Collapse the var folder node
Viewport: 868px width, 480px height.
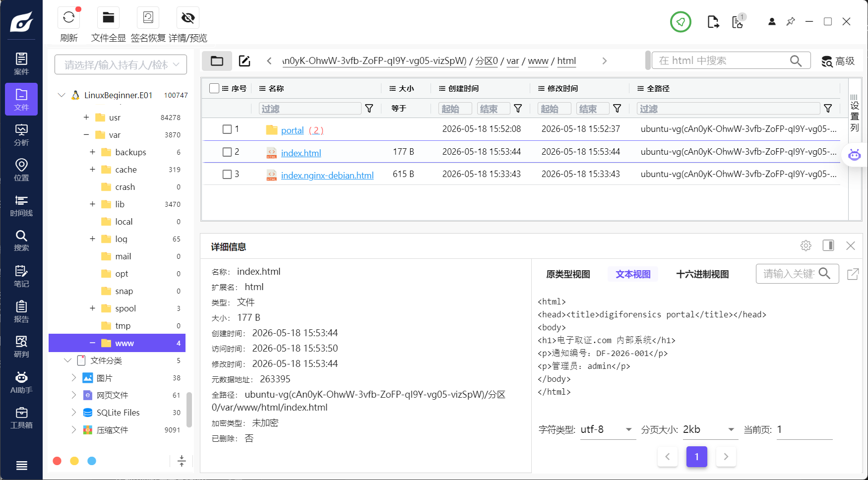pos(86,134)
